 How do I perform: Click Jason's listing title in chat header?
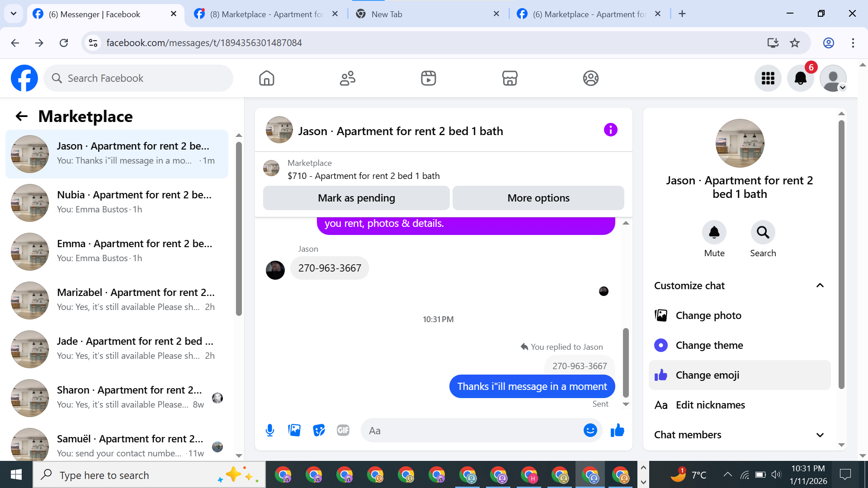point(401,131)
